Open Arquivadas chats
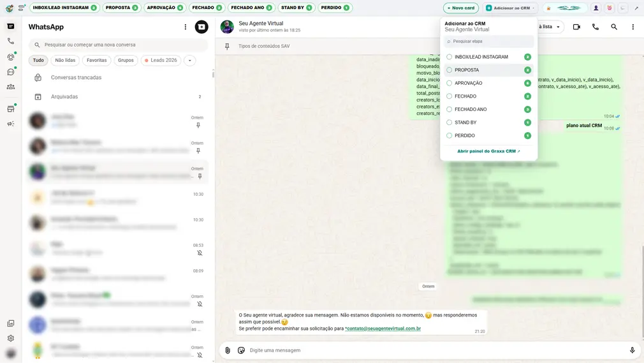This screenshot has width=644, height=363. (119, 96)
